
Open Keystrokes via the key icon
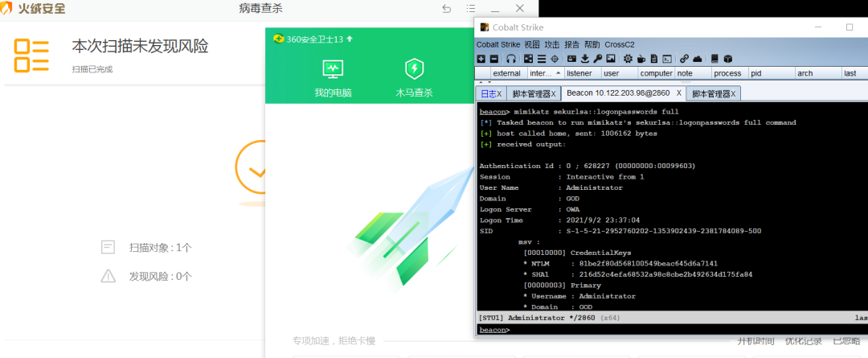coord(598,58)
